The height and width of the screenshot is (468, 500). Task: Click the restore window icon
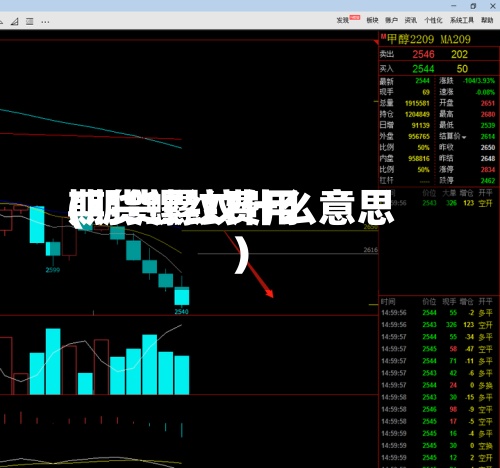point(473,6)
